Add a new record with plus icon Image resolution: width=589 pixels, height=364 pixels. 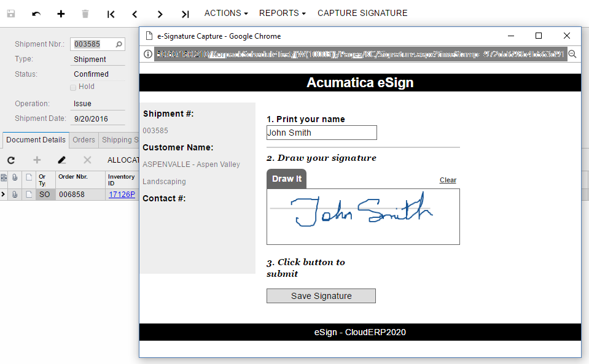pyautogui.click(x=61, y=14)
